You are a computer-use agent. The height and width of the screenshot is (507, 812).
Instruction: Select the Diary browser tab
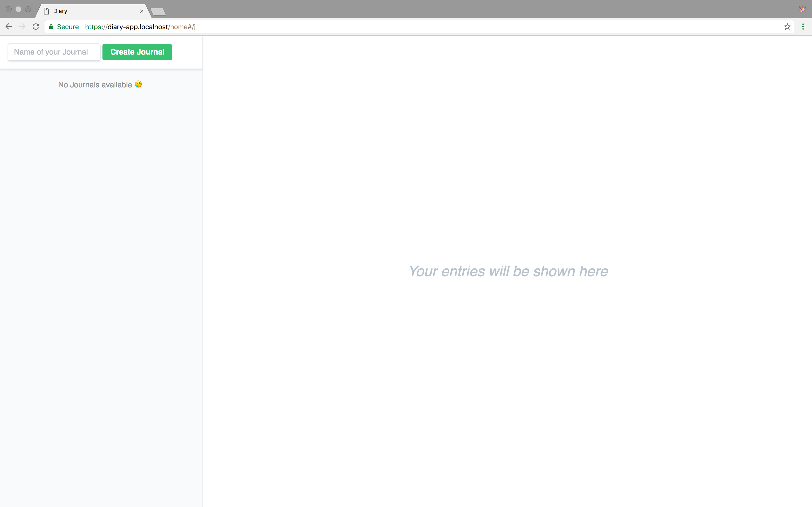coord(91,11)
